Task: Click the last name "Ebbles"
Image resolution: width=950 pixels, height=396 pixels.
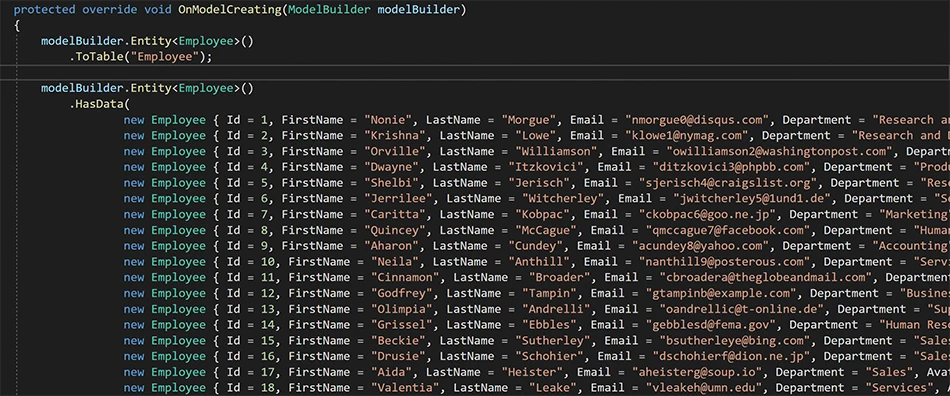Action: pos(550,325)
